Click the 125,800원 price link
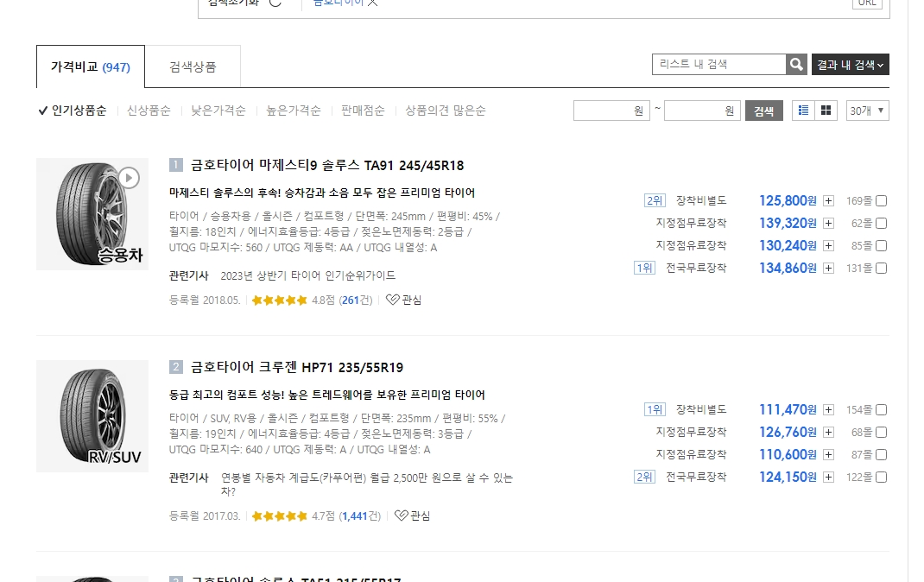Viewport: 924px width, 582px height. pos(788,201)
